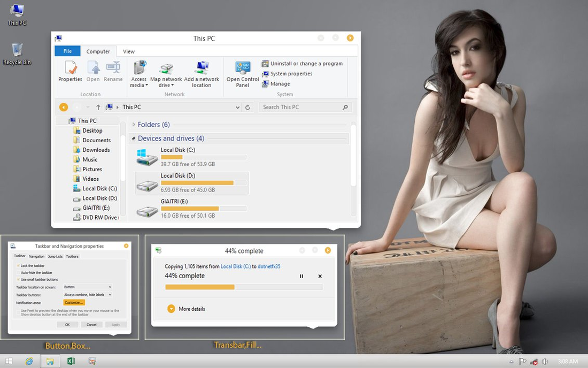Viewport: 588px width, 368px height.
Task: Open the Map network drive menu
Action: (x=166, y=74)
